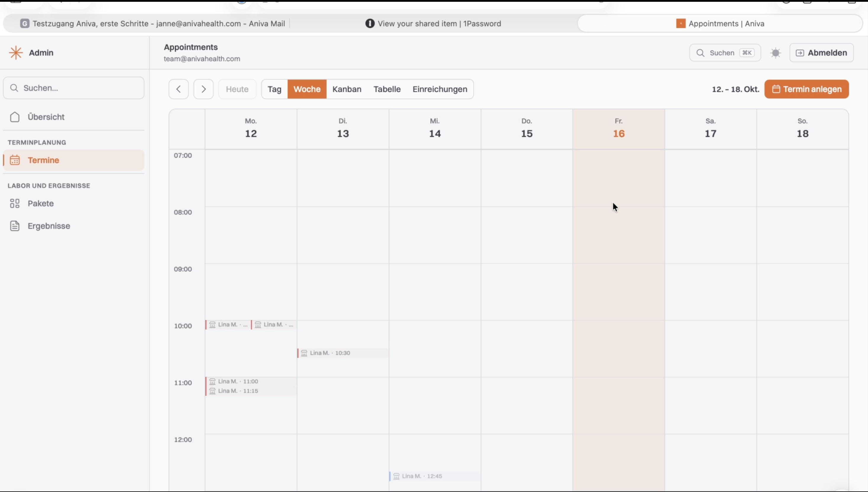
Task: Select Appointments | Aniva browser tab
Action: coord(720,24)
